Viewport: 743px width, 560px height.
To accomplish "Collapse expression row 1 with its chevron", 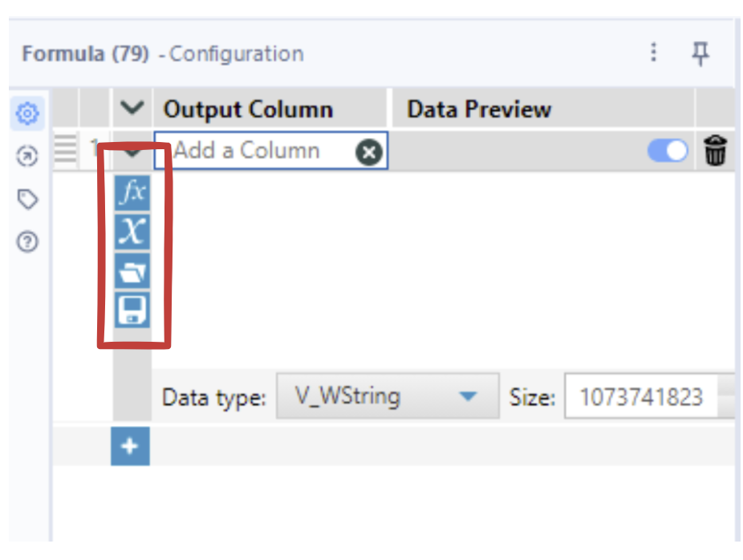I will coord(133,151).
